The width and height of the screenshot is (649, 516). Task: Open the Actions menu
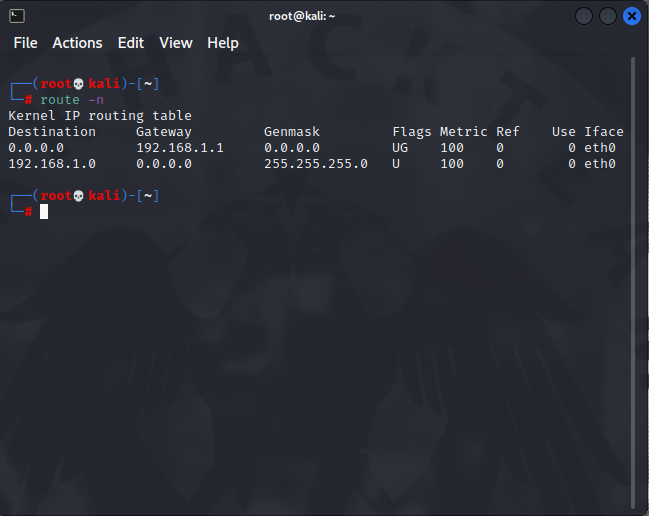pyautogui.click(x=77, y=43)
